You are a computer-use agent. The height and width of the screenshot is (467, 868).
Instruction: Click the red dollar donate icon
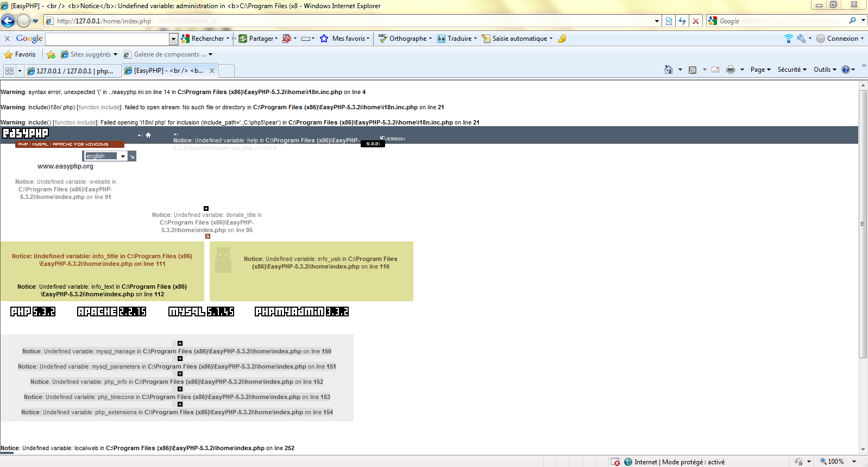(207, 236)
